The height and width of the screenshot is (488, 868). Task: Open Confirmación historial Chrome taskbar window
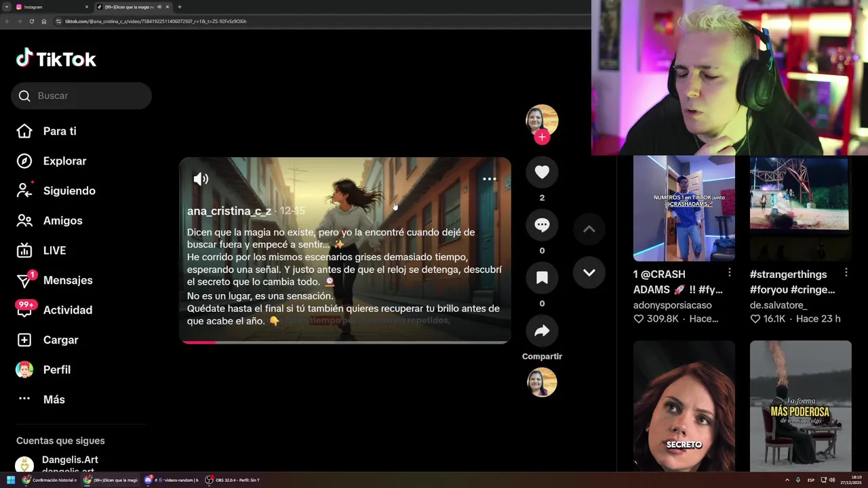(x=50, y=480)
